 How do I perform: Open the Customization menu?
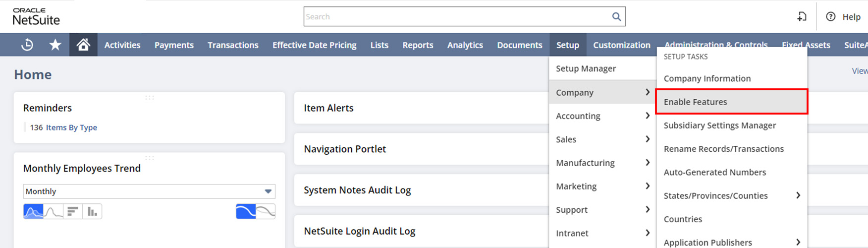(621, 45)
